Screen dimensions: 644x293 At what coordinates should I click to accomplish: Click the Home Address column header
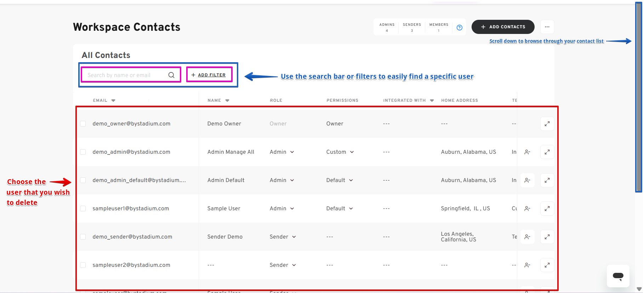pos(460,100)
